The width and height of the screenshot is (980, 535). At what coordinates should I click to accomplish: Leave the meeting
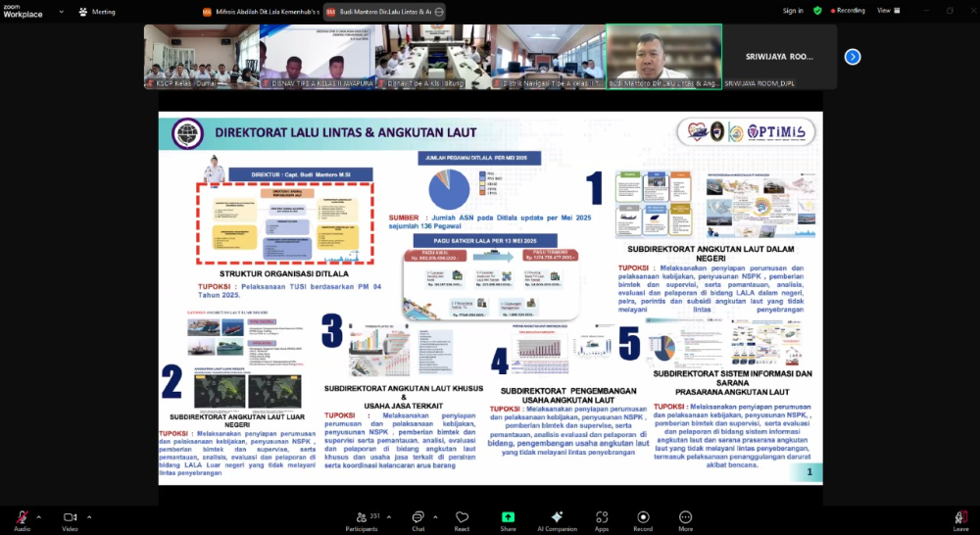click(960, 520)
